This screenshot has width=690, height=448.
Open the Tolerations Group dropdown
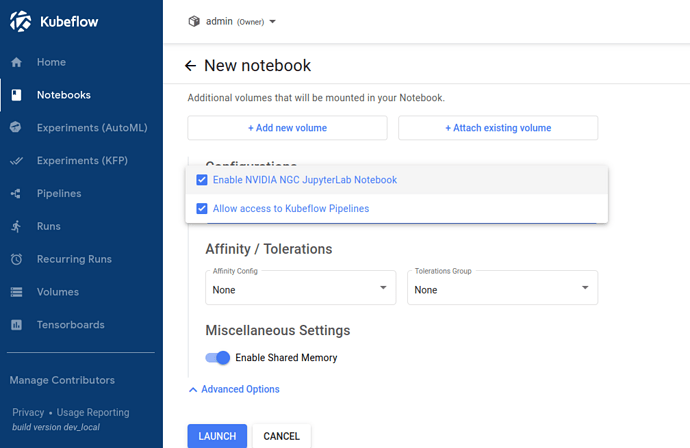pyautogui.click(x=503, y=288)
